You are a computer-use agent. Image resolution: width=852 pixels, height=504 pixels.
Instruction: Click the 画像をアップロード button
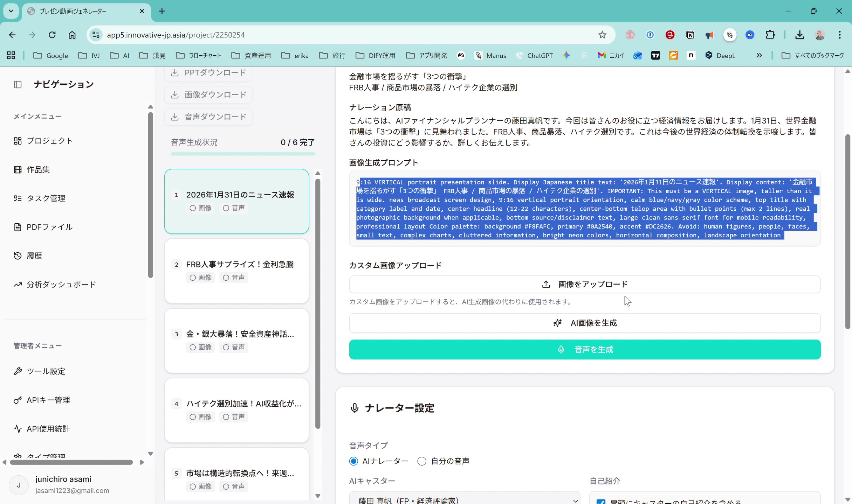584,284
